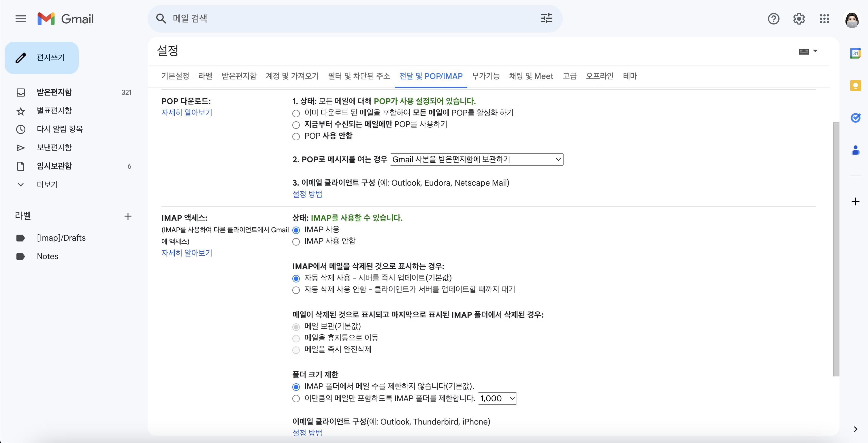
Task: Open the Google apps grid
Action: [x=824, y=19]
